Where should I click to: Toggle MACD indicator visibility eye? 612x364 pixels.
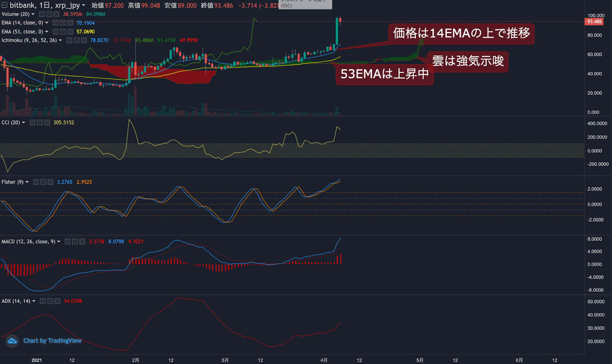[x=67, y=242]
